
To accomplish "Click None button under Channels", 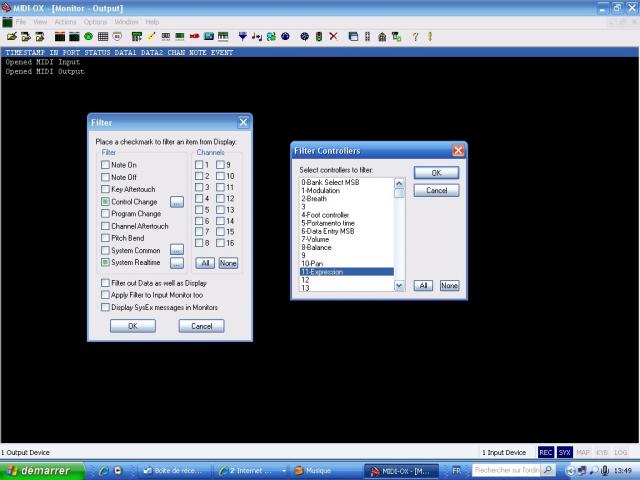I will point(228,263).
